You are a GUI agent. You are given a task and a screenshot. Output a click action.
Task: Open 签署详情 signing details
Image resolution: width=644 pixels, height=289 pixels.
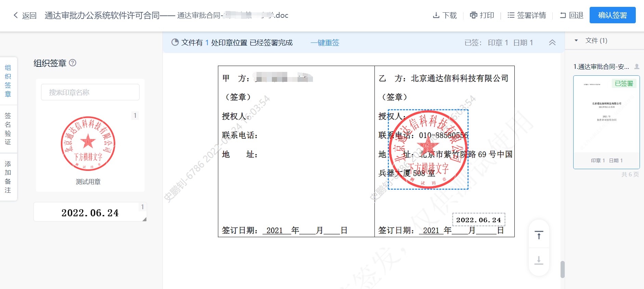click(527, 15)
